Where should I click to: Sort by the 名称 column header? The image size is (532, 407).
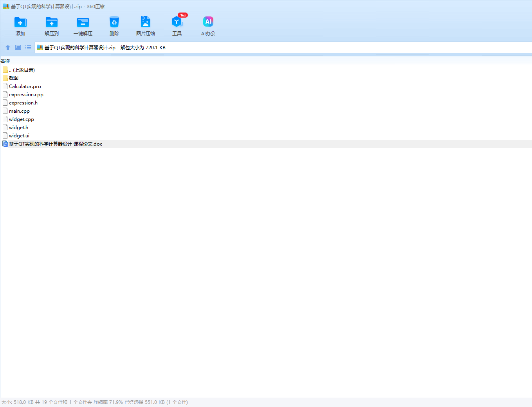pyautogui.click(x=5, y=61)
